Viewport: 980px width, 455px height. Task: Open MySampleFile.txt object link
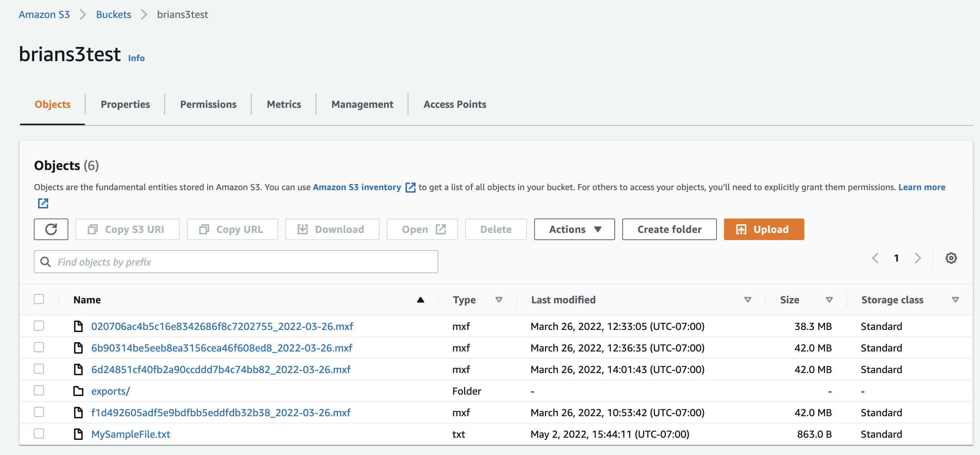pos(130,434)
